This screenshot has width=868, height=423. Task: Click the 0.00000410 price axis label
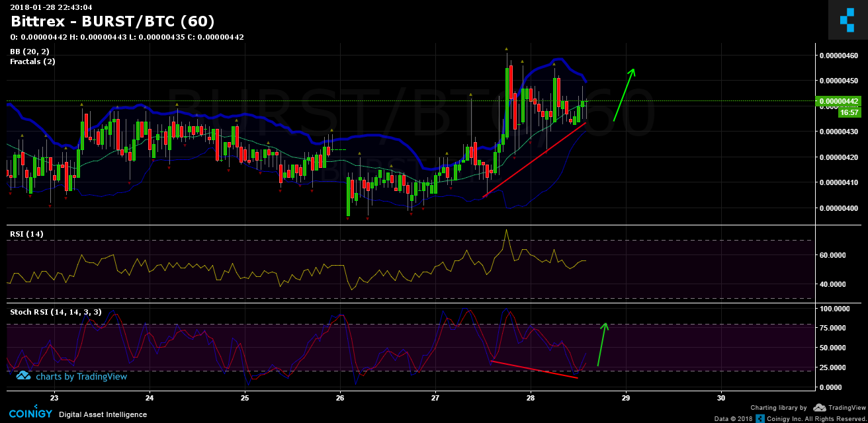coord(838,182)
